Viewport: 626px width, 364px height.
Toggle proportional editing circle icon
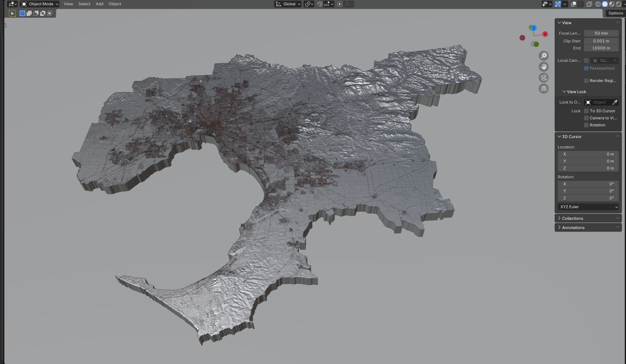click(340, 4)
